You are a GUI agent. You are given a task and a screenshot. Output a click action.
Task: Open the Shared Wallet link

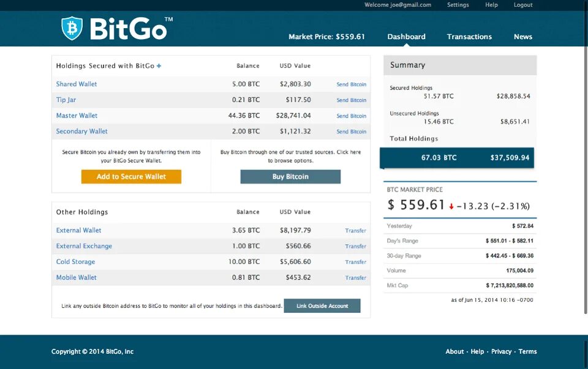(77, 84)
